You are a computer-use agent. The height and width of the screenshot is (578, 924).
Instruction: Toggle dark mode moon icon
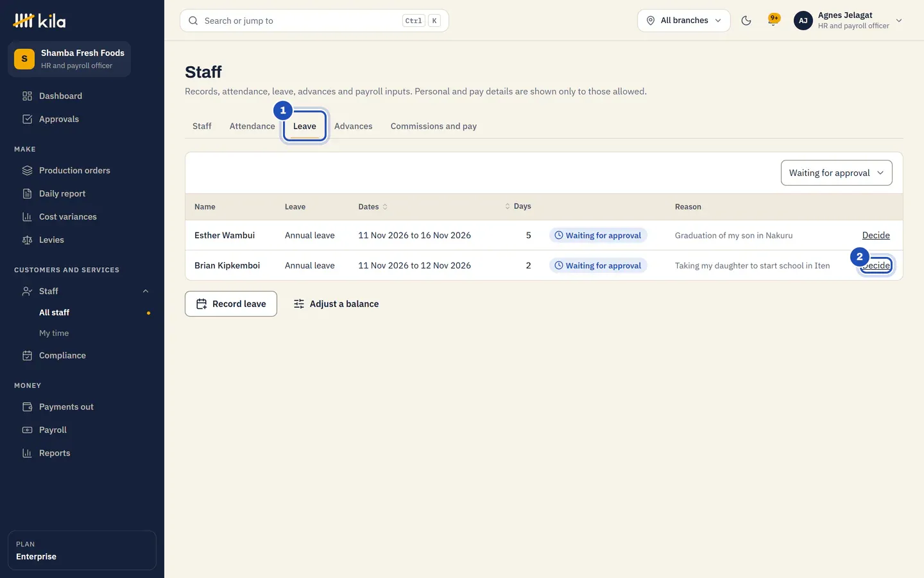[x=746, y=21]
